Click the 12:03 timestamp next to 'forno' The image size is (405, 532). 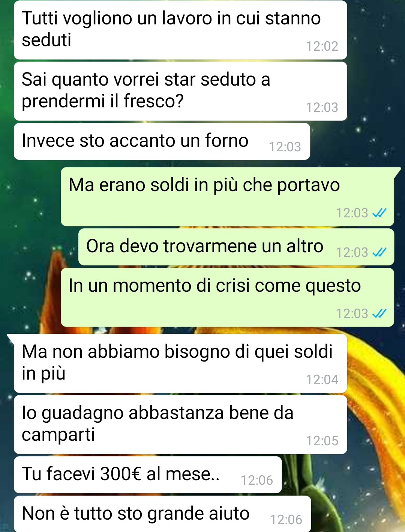[285, 147]
